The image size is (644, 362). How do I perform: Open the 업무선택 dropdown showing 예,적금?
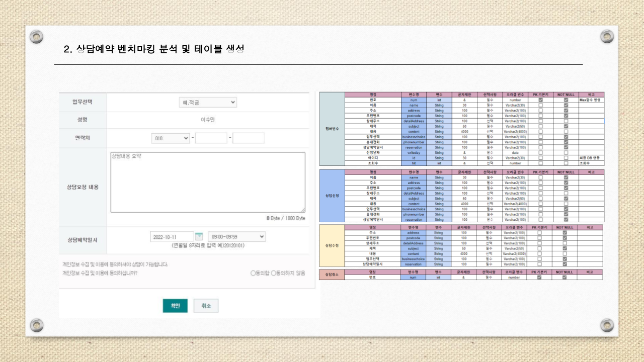pyautogui.click(x=208, y=102)
